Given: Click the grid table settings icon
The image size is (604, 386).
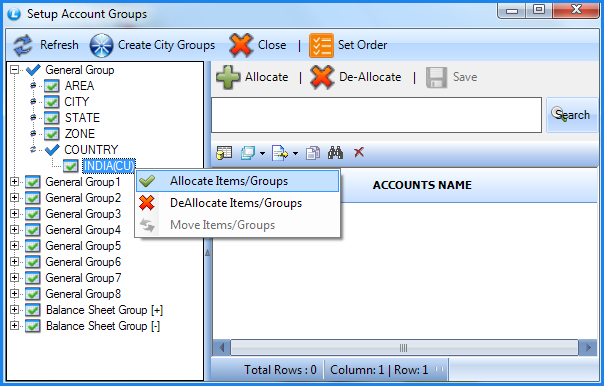Looking at the screenshot, I should pos(224,153).
